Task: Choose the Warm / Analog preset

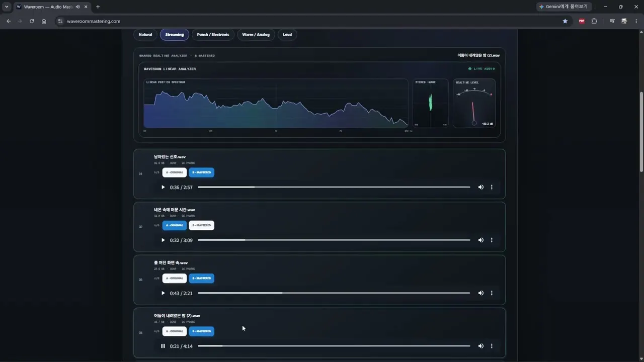Action: pos(256,35)
